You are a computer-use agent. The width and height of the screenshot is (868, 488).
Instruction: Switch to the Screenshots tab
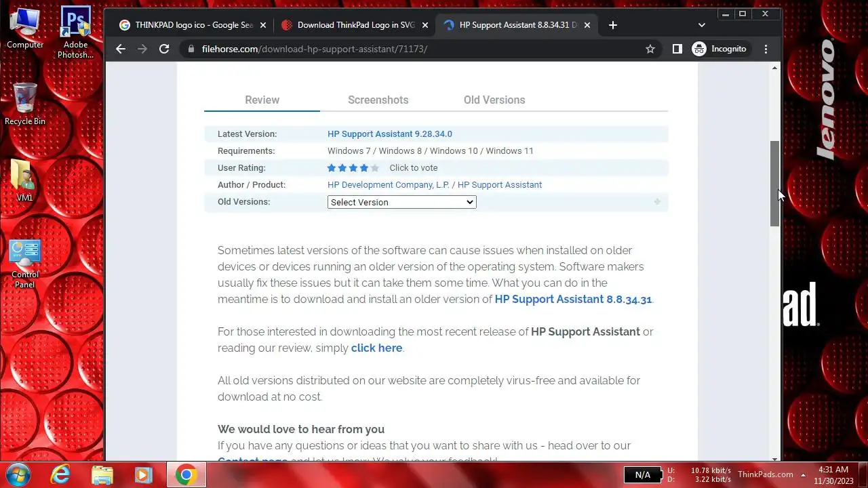(x=378, y=100)
